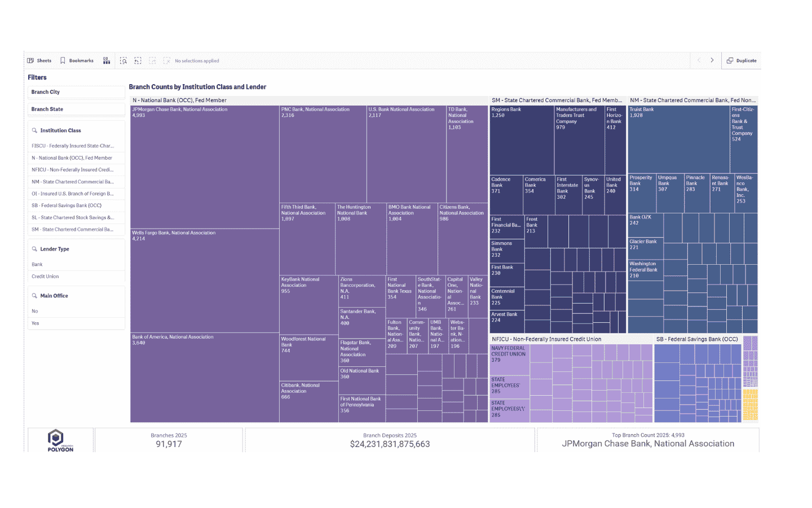Click the Santander Bank tile
Screen dimensions: 812x508
[x=362, y=323]
